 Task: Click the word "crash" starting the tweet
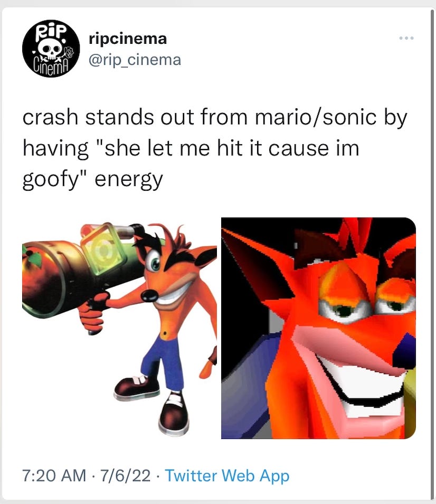[x=50, y=118]
